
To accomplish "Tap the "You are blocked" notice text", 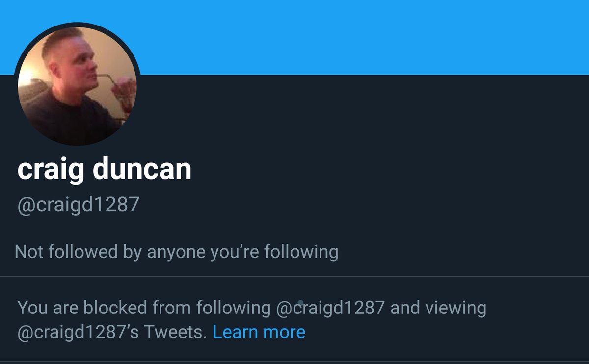I will coord(252,320).
